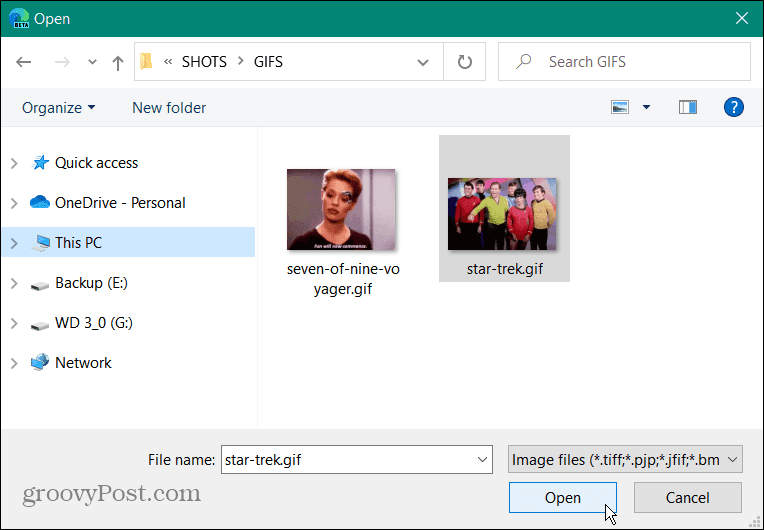The height and width of the screenshot is (530, 764).
Task: Click the seven-of-nine-voyager.gif file name
Action: pyautogui.click(x=343, y=279)
